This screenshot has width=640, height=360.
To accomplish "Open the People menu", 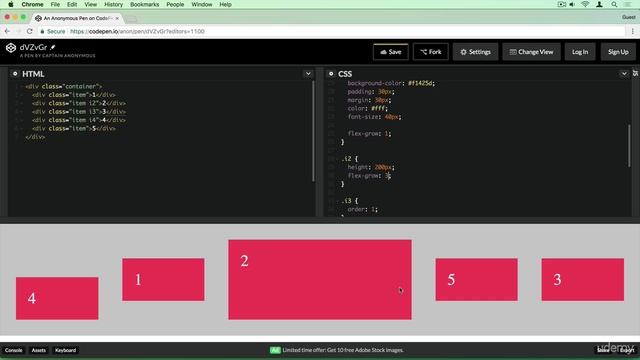I will [175, 4].
